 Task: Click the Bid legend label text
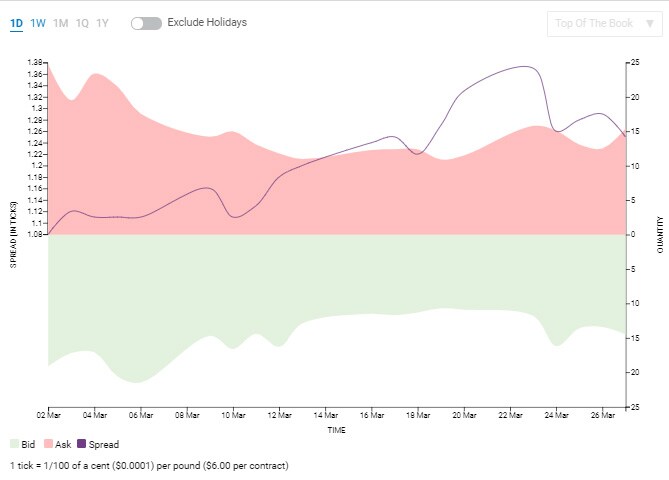point(28,444)
